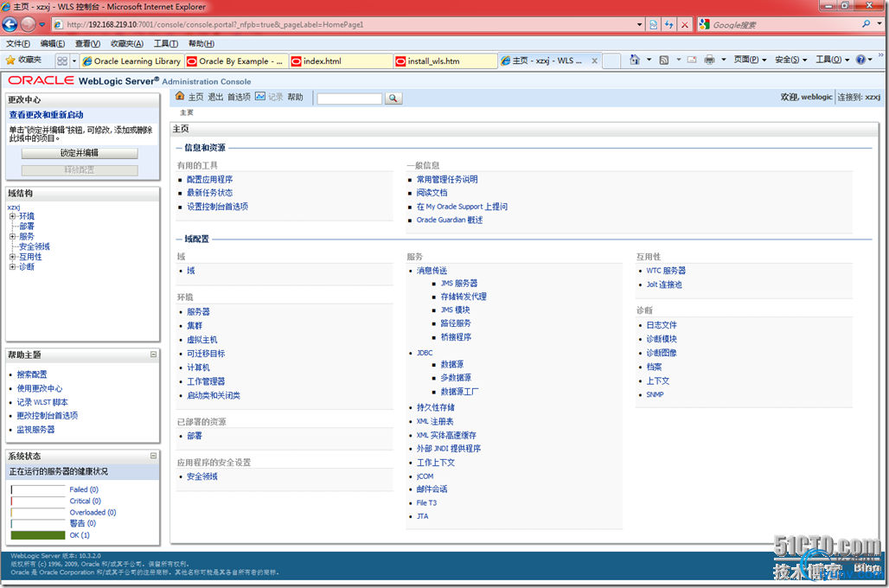Open SNMP link under 诊断
This screenshot has height=588, width=889.
pyautogui.click(x=655, y=394)
